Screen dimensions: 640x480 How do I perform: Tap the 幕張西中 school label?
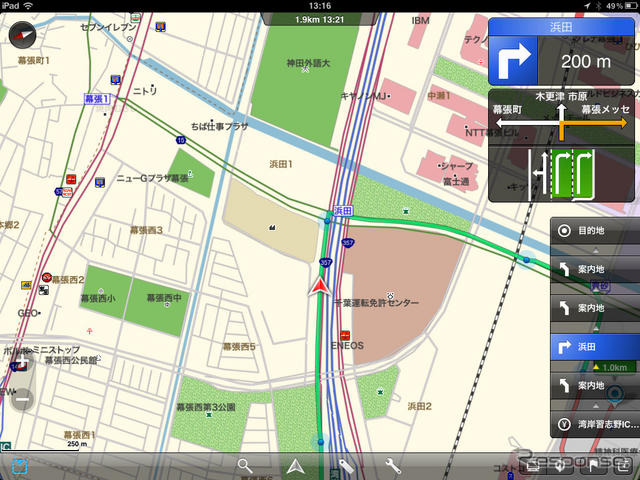pyautogui.click(x=164, y=298)
